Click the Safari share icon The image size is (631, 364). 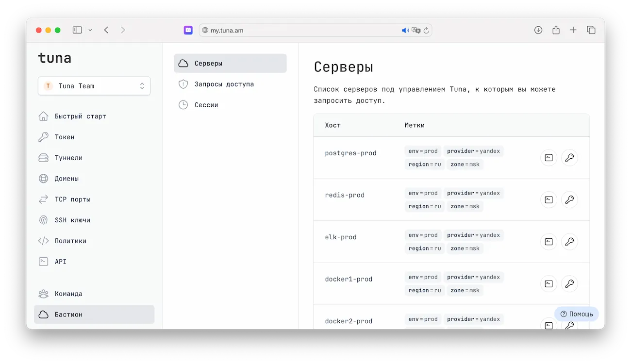556,30
